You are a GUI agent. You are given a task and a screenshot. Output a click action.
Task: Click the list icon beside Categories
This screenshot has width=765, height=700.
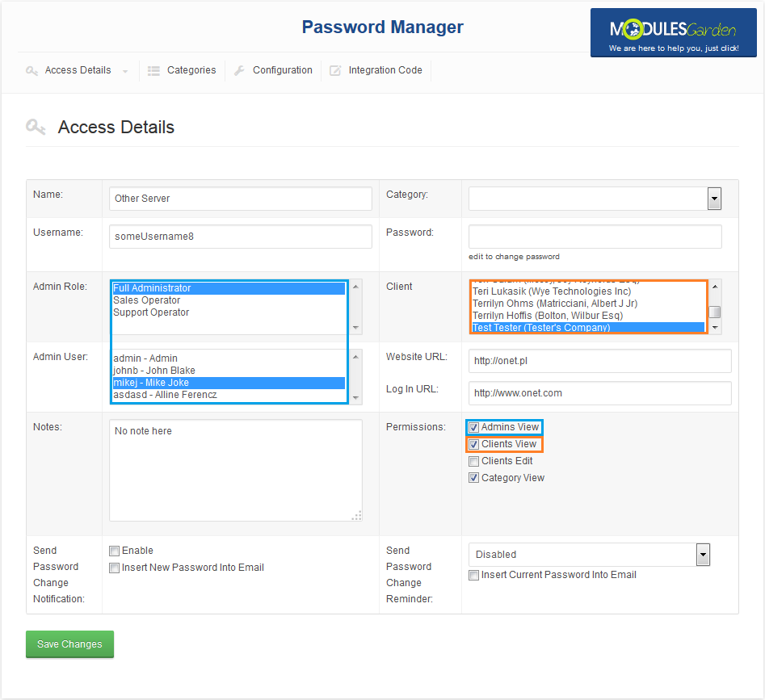(153, 71)
